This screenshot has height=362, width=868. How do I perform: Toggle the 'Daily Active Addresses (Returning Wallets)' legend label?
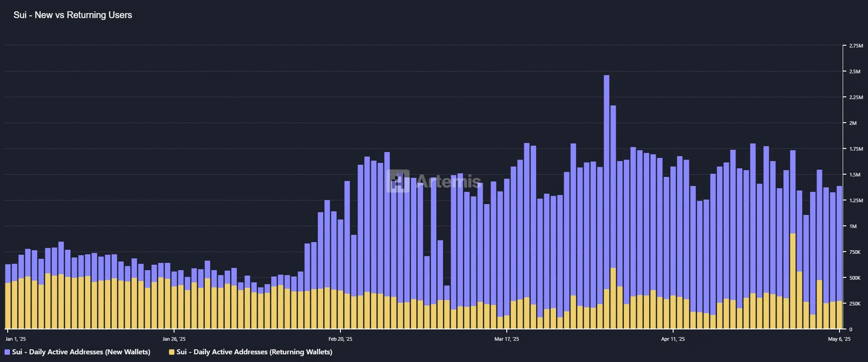[x=255, y=352]
